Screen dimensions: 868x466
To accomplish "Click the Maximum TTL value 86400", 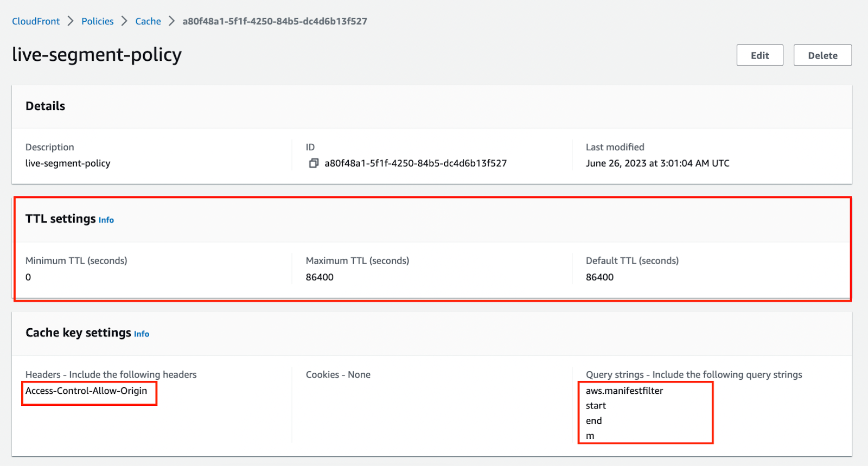I will [320, 277].
